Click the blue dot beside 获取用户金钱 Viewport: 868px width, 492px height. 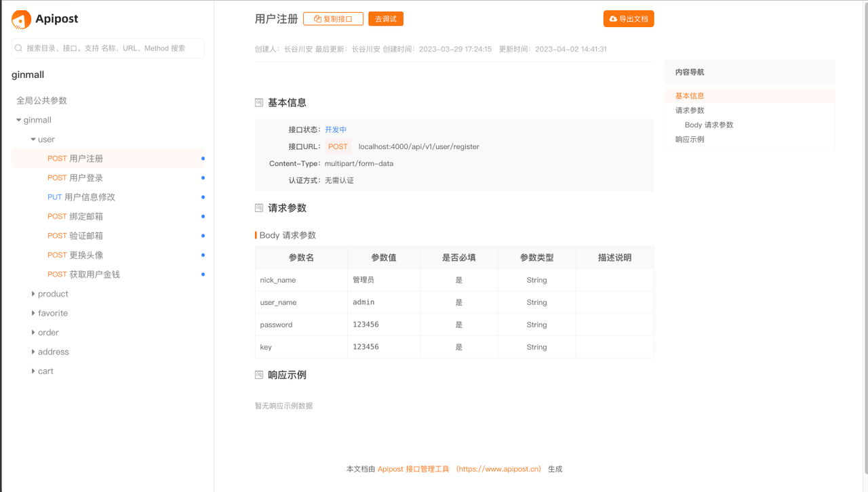(203, 274)
